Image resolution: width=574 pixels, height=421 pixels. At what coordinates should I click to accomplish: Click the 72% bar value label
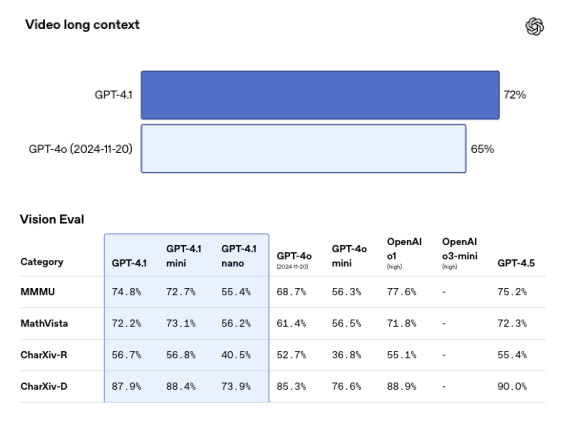coord(515,95)
